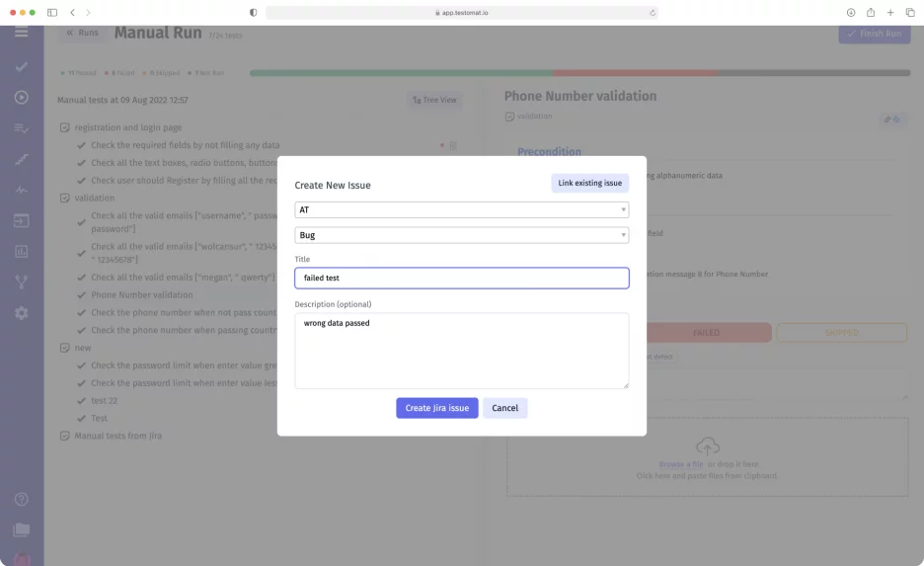The width and height of the screenshot is (924, 566).
Task: Click the help question mark icon
Action: [x=22, y=500]
